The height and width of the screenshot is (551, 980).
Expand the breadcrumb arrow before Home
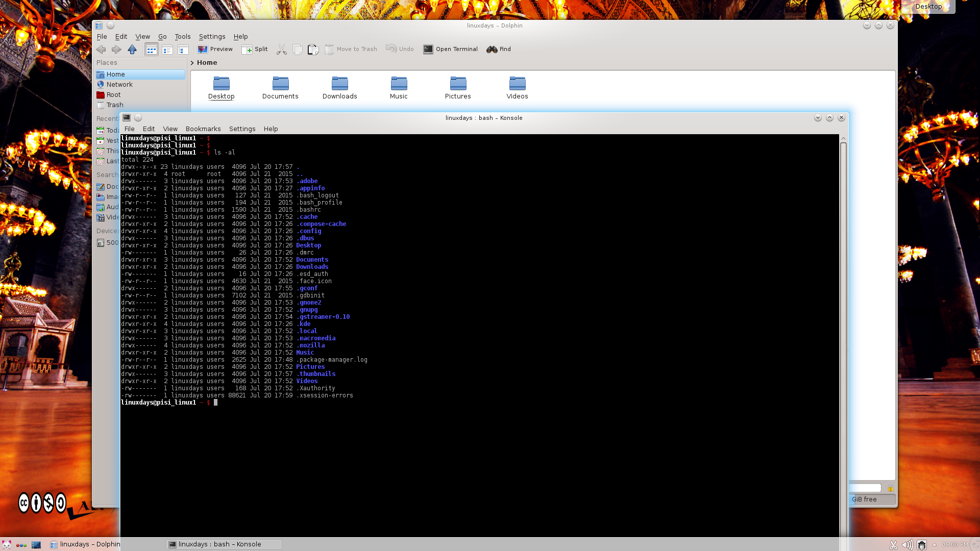(192, 63)
